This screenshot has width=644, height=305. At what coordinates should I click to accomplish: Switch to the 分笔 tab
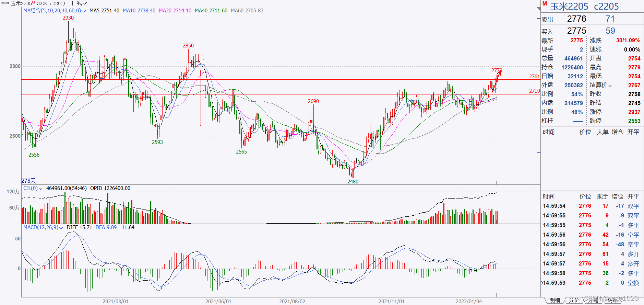(593, 300)
